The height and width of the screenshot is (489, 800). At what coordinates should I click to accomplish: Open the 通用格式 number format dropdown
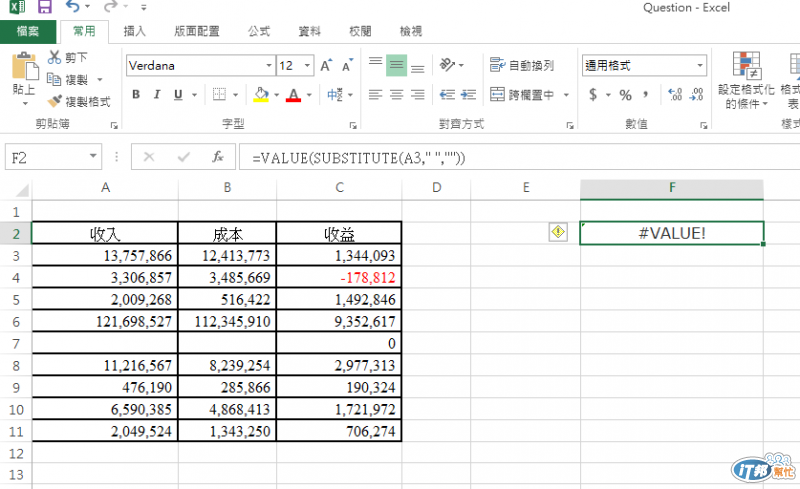point(700,65)
